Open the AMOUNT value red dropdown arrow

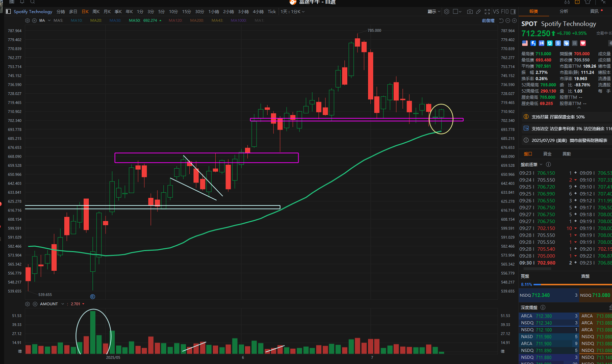83,304
